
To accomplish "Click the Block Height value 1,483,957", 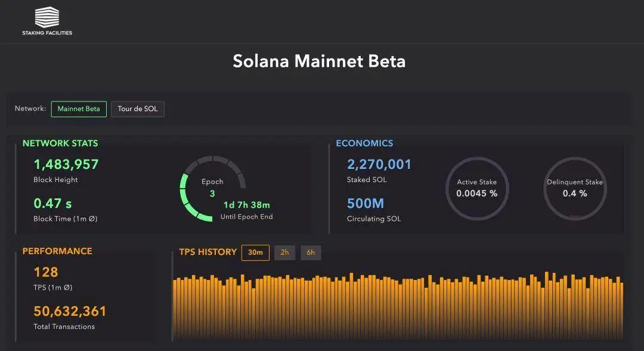I will pos(66,165).
